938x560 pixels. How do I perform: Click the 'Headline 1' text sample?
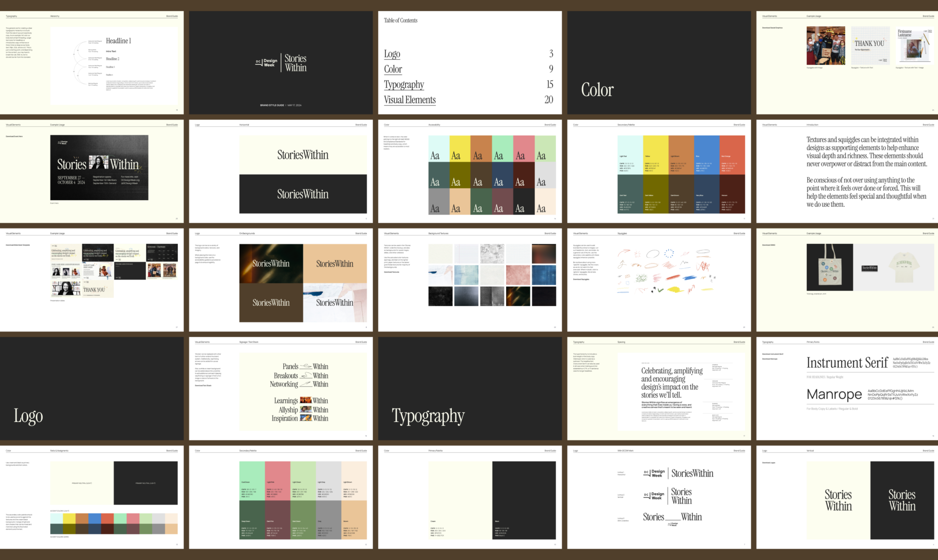(119, 41)
